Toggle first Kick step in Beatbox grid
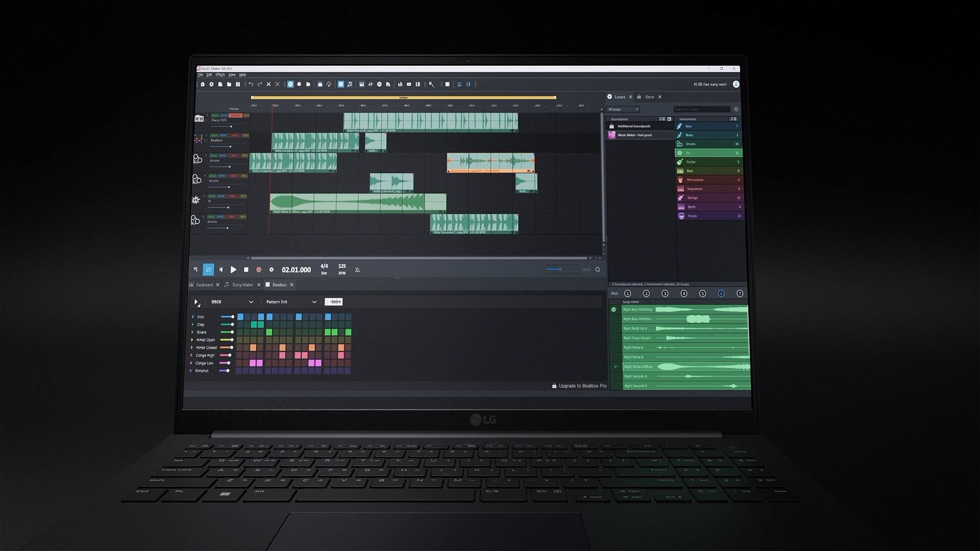980x551 pixels. coord(240,317)
